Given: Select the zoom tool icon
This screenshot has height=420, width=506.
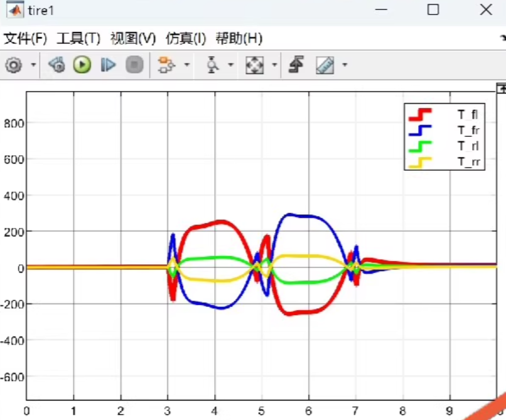Looking at the screenshot, I should [x=212, y=65].
